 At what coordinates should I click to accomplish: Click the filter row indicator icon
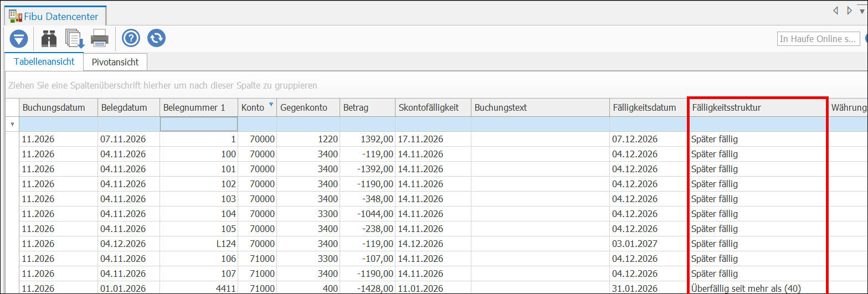(12, 125)
